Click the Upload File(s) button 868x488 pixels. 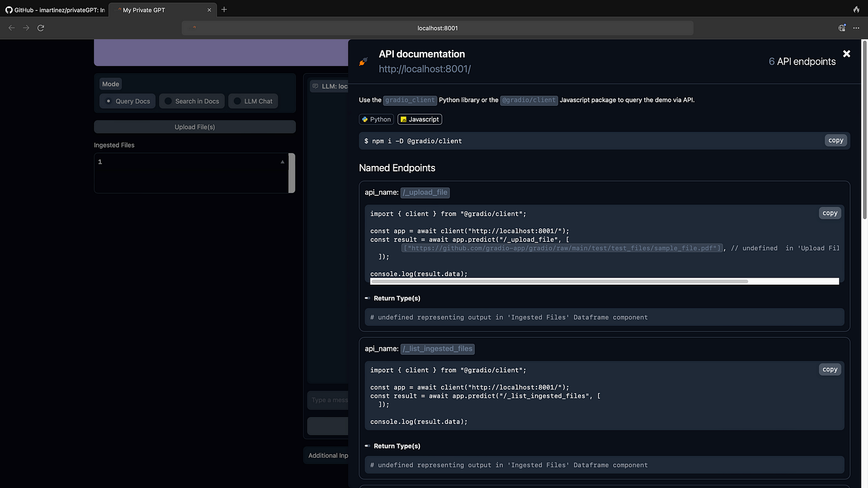(195, 127)
